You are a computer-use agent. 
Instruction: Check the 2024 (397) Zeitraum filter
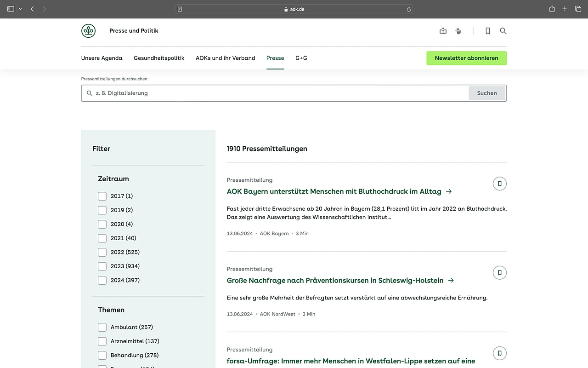click(x=102, y=280)
